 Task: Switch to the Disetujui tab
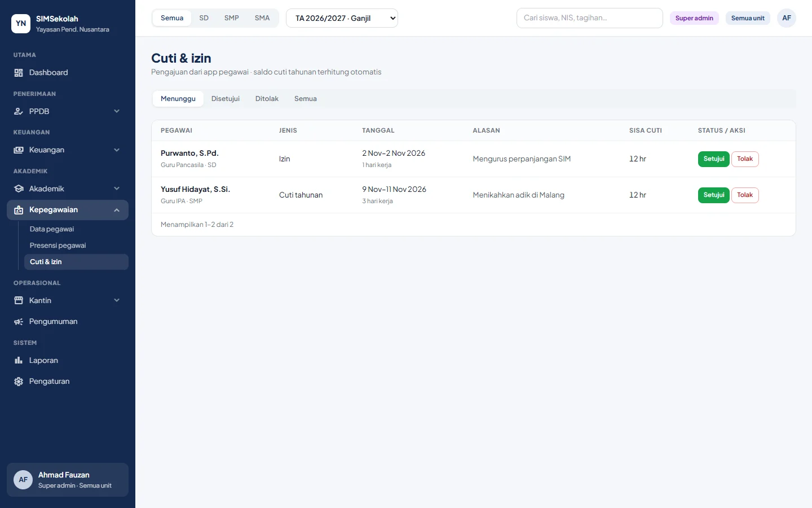226,99
